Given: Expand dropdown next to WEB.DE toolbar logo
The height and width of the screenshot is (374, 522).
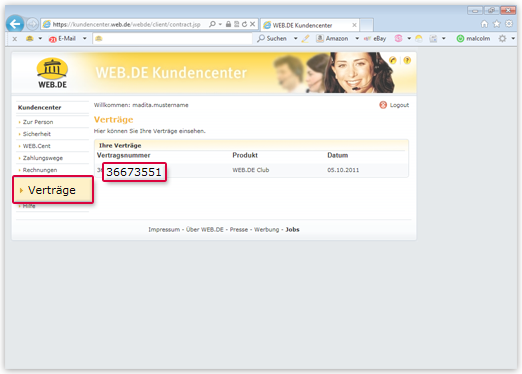Looking at the screenshot, I should pyautogui.click(x=40, y=39).
